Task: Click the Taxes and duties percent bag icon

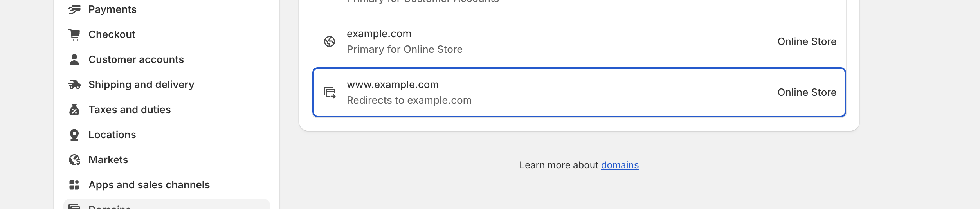Action: (74, 110)
